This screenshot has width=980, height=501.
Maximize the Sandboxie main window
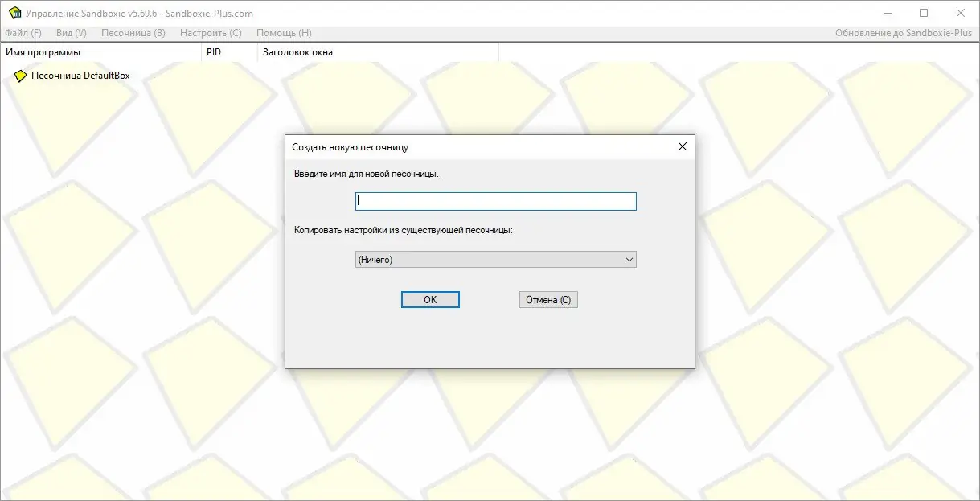(924, 13)
